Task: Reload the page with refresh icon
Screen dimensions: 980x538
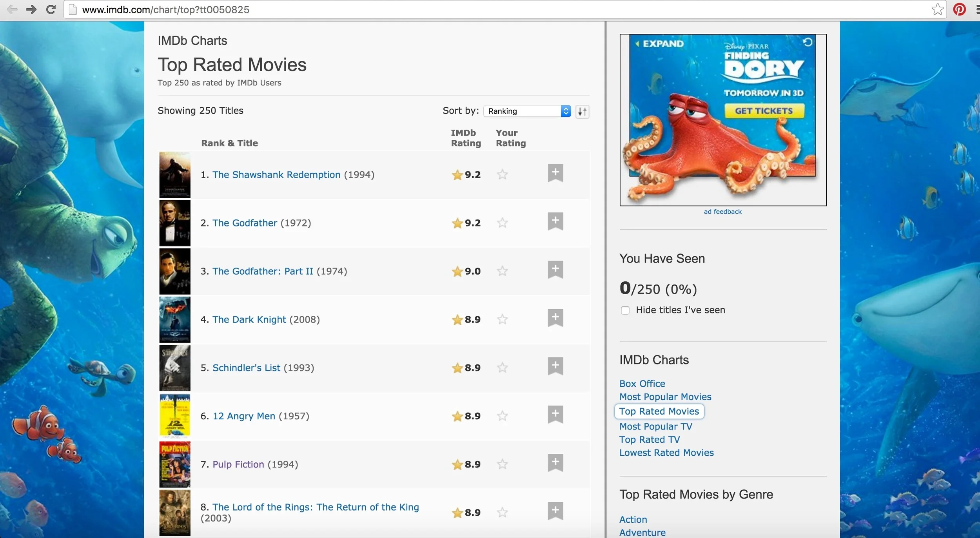Action: point(51,9)
